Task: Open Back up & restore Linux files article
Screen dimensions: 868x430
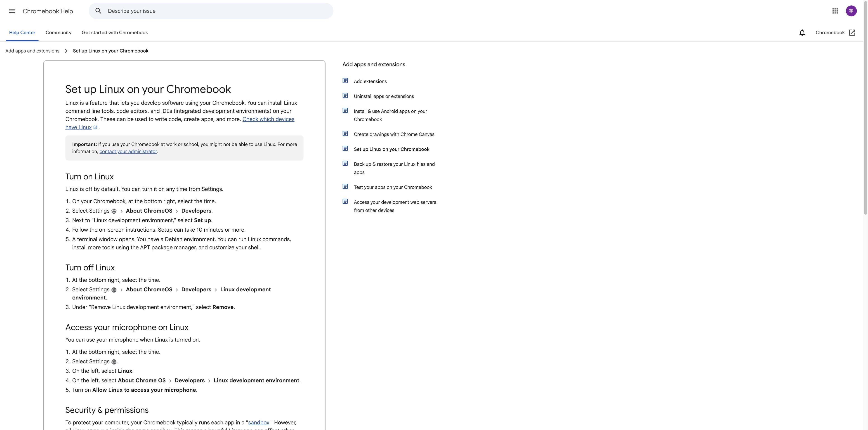Action: [x=394, y=168]
